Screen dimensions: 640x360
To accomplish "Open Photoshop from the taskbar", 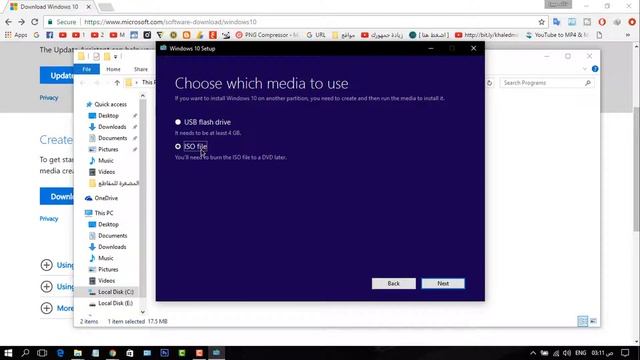I will coord(164,353).
